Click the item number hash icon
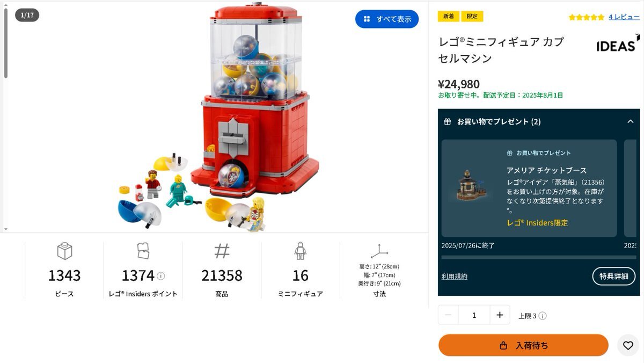The height and width of the screenshot is (363, 644). click(x=222, y=251)
